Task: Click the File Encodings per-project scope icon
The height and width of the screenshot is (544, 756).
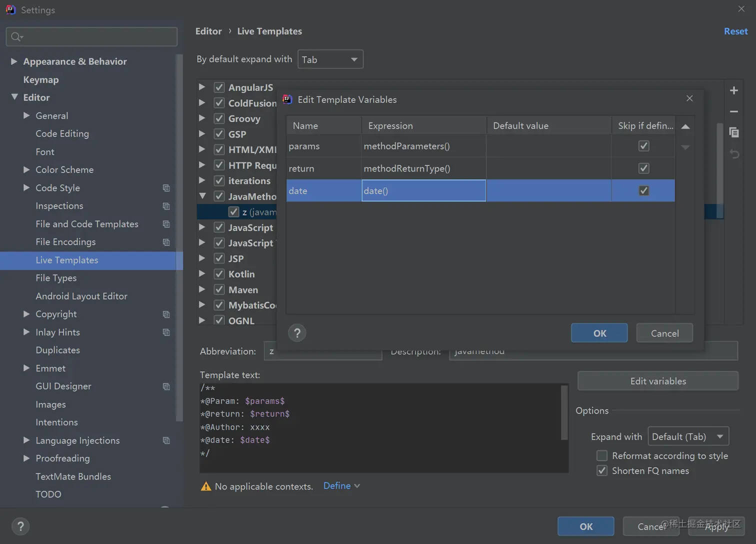Action: pos(166,242)
